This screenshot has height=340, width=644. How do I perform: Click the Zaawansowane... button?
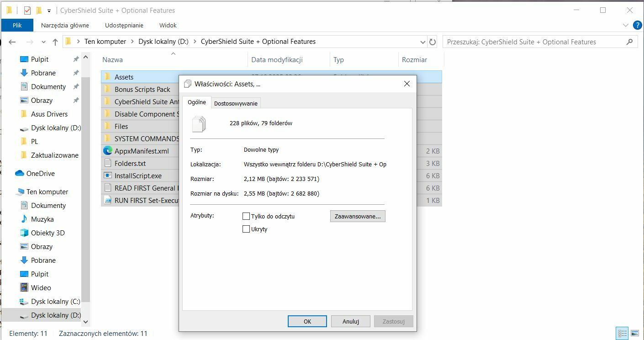[x=358, y=216]
